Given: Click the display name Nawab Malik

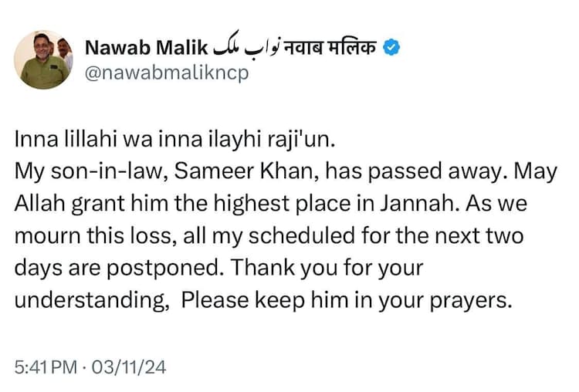Looking at the screenshot, I should tap(147, 48).
